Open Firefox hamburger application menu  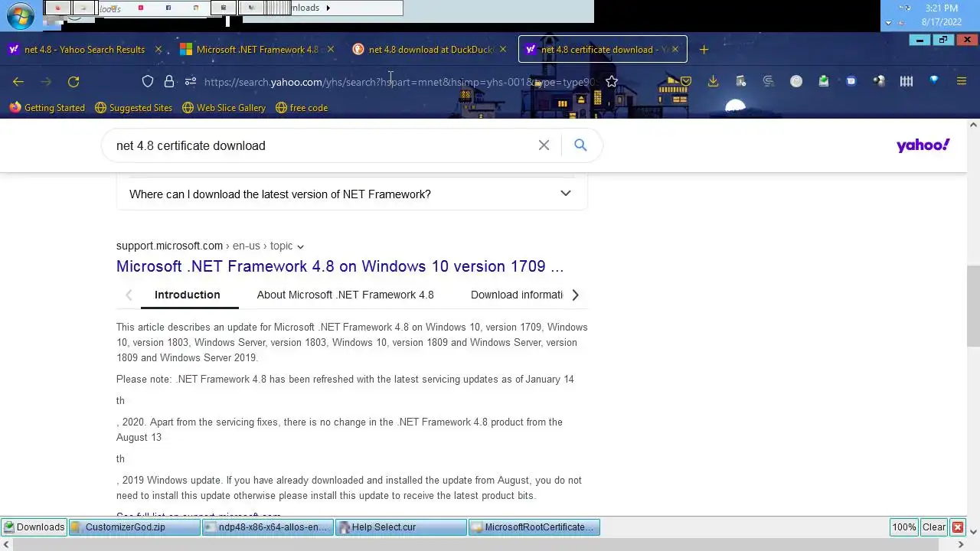(962, 81)
